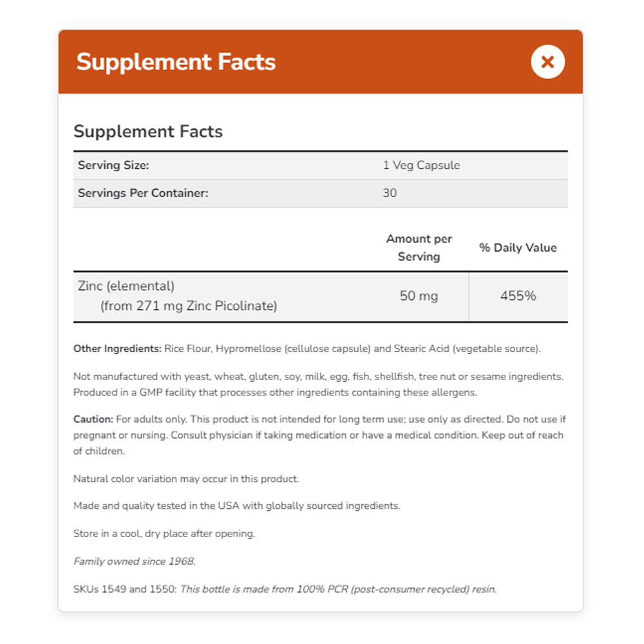Click the % Daily Value column header
The image size is (644, 644).
pos(518,247)
